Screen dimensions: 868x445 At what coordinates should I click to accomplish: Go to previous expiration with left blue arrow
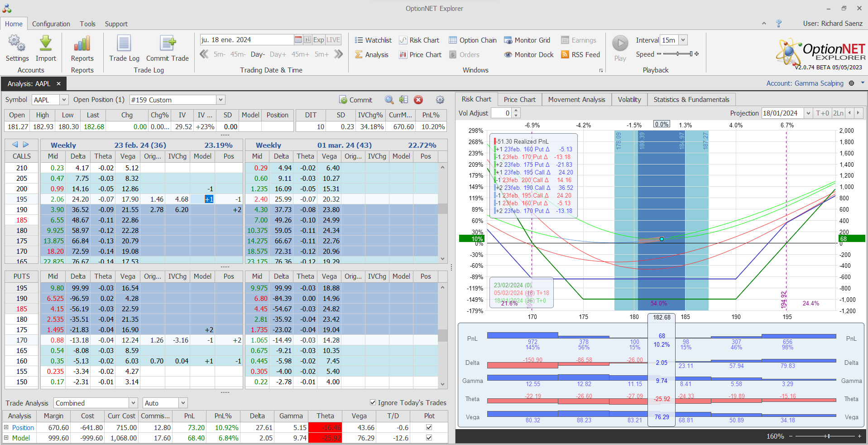point(15,145)
